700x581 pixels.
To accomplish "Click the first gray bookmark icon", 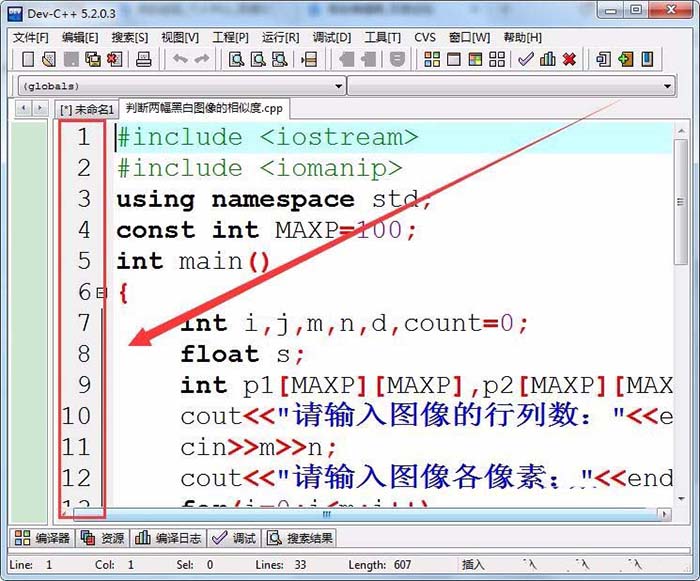I will pyautogui.click(x=346, y=59).
